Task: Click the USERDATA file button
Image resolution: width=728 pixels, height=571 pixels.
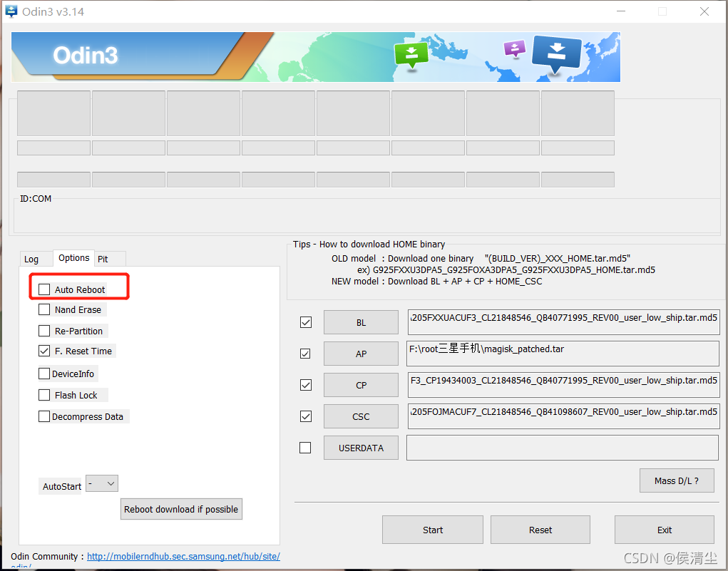Action: (x=361, y=448)
